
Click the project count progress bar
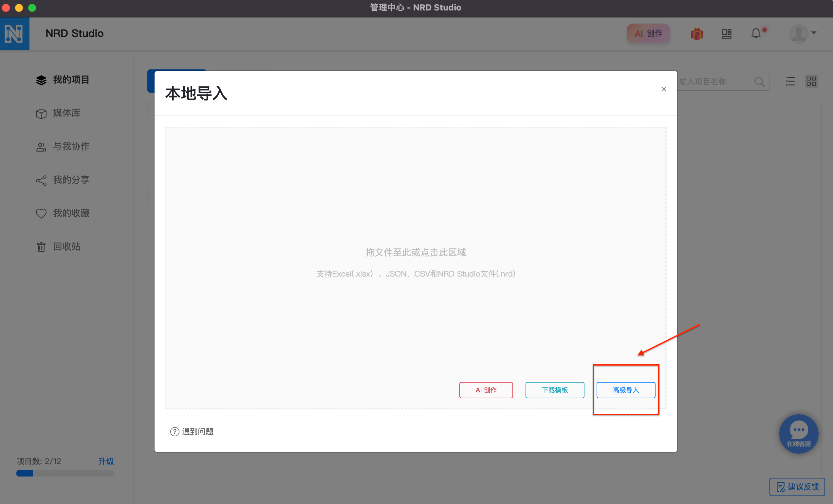pyautogui.click(x=65, y=473)
